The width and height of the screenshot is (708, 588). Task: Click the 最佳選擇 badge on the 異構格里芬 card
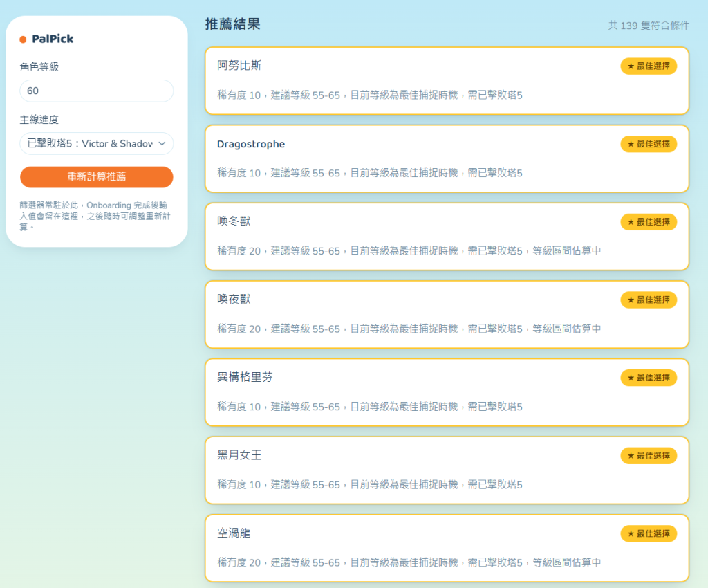pos(649,378)
